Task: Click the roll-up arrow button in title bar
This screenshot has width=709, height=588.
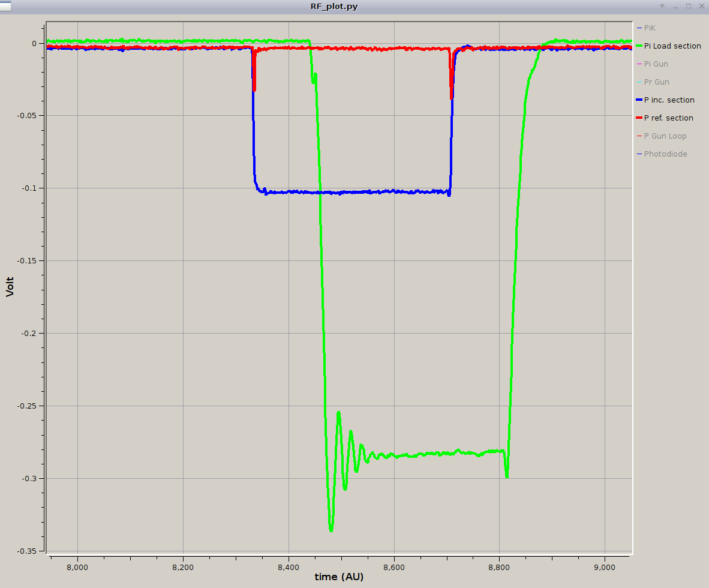Action: (662, 7)
